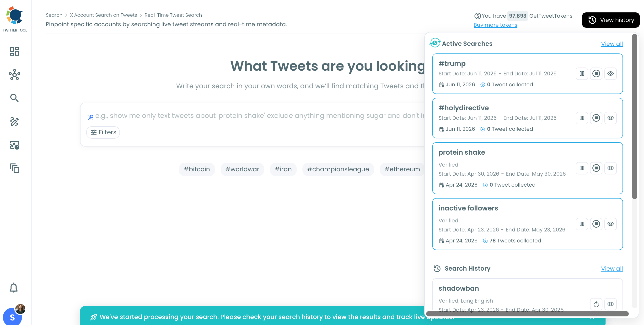Image resolution: width=644 pixels, height=325 pixels.
Task: Click the AI magic wand icon in search box
Action: tap(90, 117)
